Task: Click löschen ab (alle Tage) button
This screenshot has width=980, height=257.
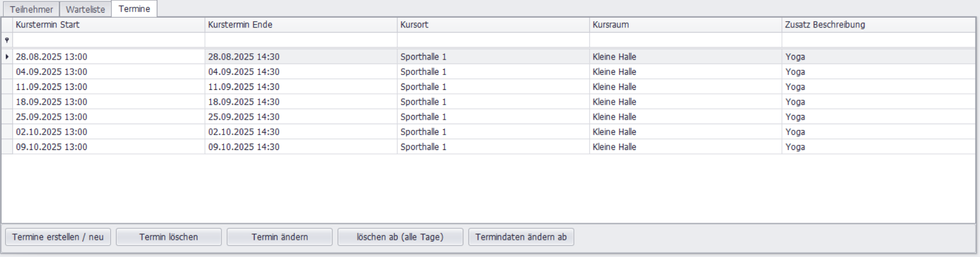Action: (x=400, y=237)
